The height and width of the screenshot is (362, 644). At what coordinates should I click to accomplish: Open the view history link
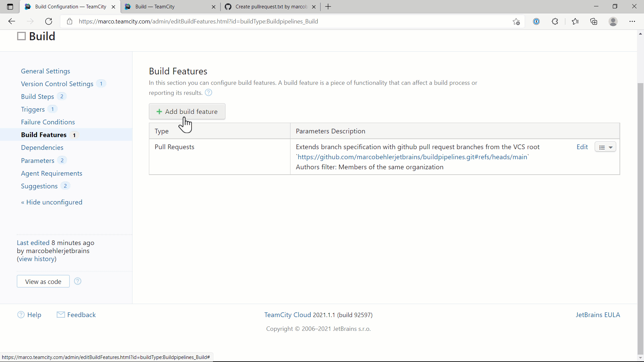pos(36,259)
